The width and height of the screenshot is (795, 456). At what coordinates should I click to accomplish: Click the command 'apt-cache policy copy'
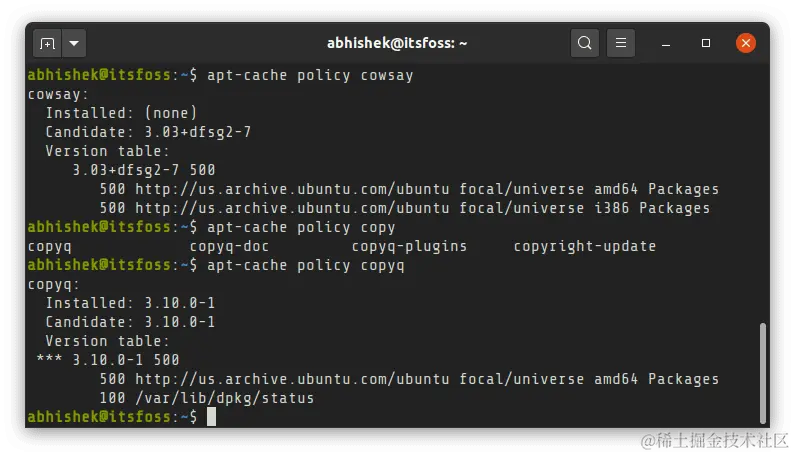click(301, 227)
